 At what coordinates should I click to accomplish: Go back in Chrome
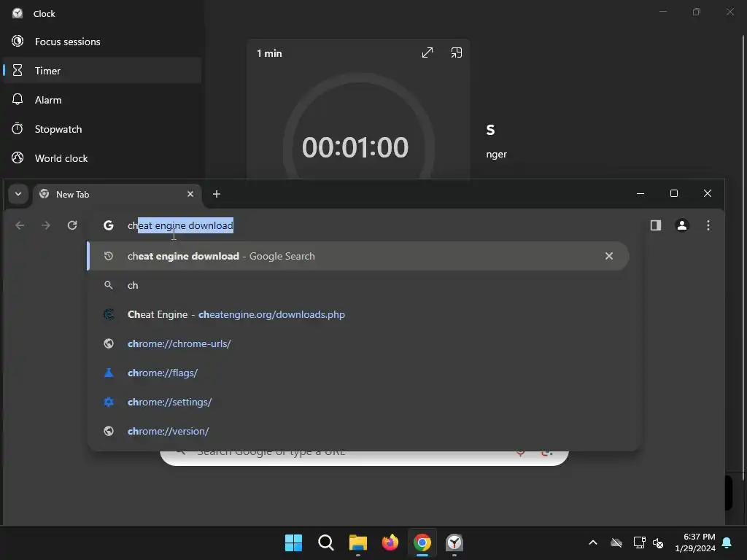[x=20, y=225]
